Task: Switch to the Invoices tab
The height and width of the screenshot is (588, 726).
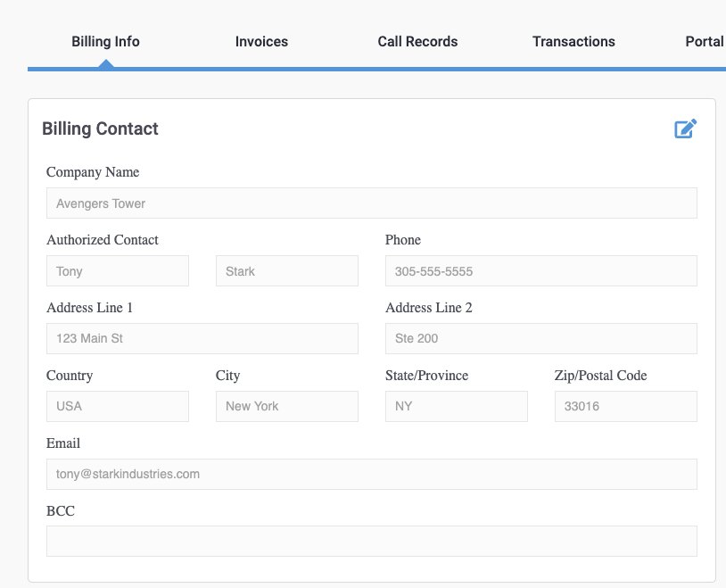Action: point(261,42)
